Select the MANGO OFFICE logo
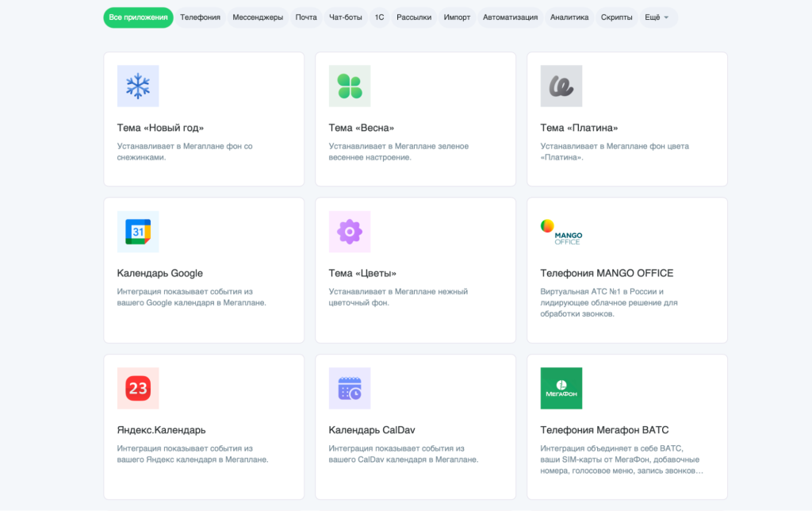This screenshot has height=511, width=812. click(561, 231)
